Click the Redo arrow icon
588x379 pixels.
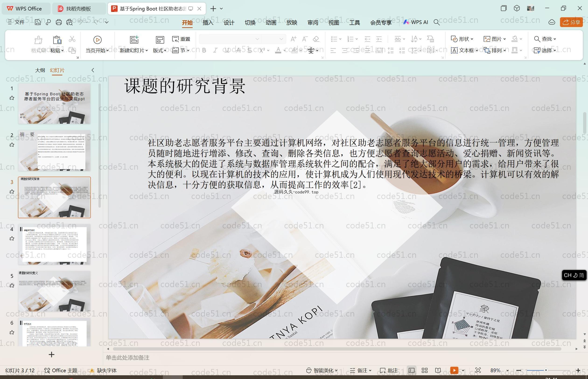pyautogui.click(x=96, y=22)
